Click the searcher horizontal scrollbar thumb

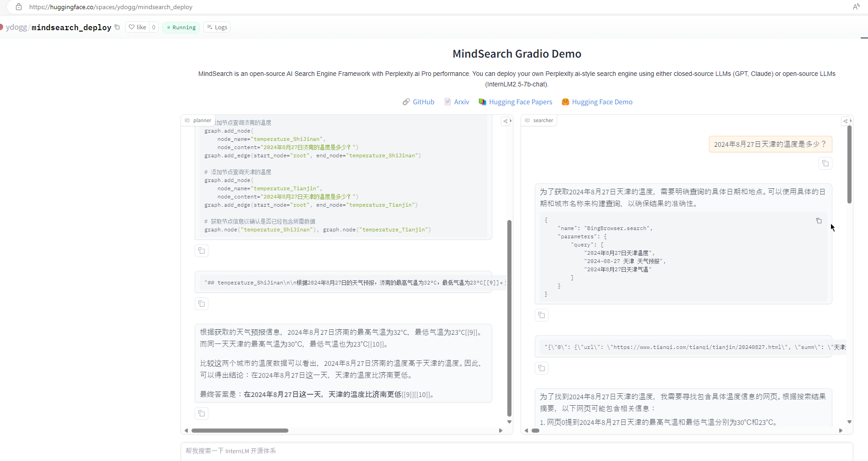coord(535,430)
